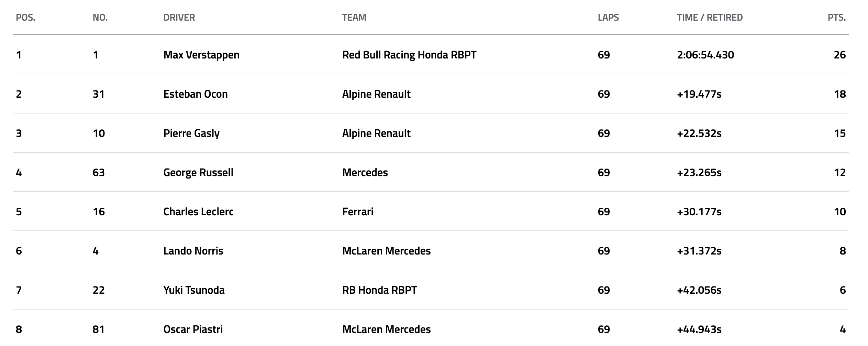868x346 pixels.
Task: Select the RB Honda RBPT team cell
Action: pyautogui.click(x=379, y=290)
